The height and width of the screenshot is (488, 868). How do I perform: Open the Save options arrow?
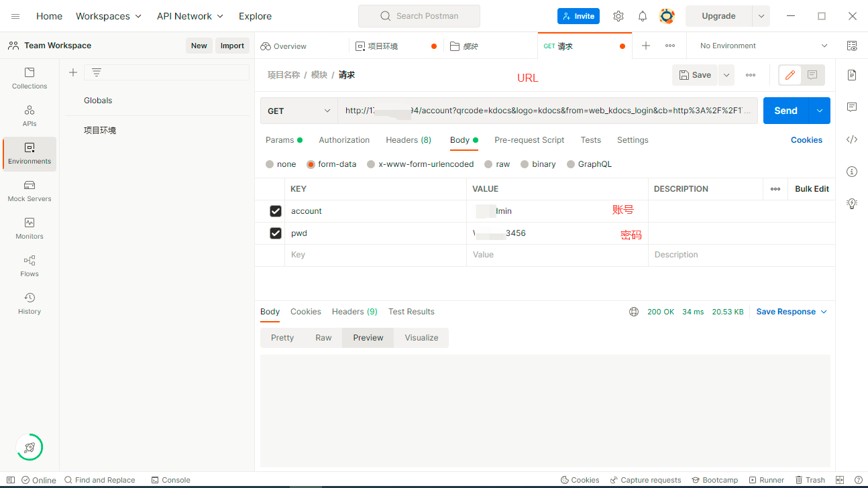point(726,75)
